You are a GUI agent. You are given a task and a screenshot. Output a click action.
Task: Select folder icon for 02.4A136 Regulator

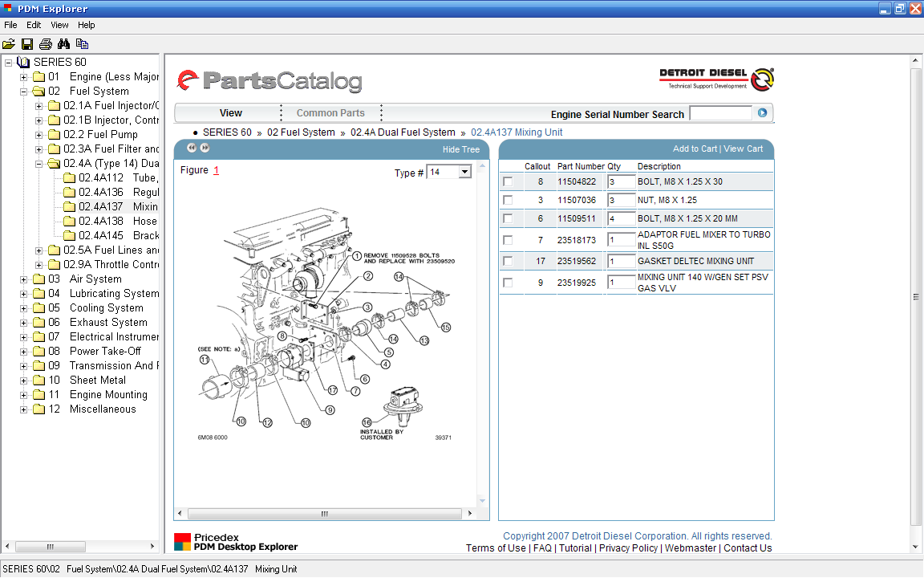coord(70,193)
